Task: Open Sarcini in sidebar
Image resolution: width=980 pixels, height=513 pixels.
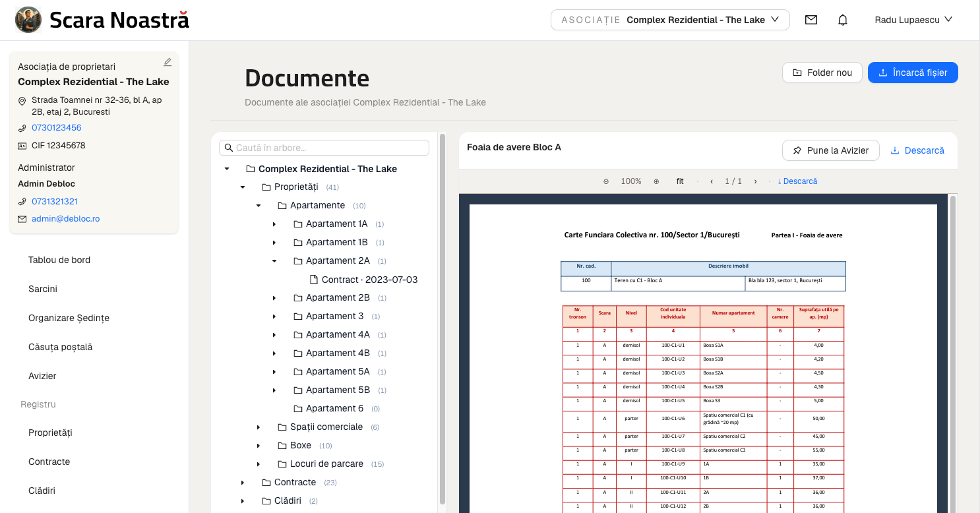Action: tap(43, 289)
